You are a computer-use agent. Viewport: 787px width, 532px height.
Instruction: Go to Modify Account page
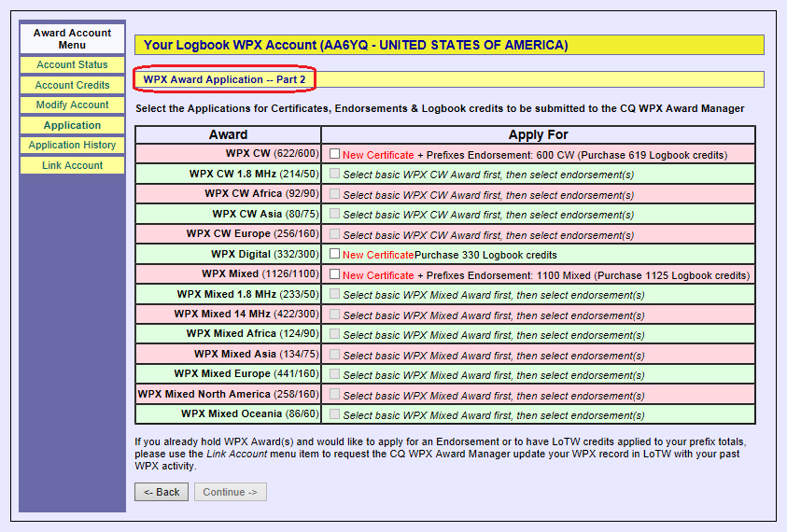[72, 105]
